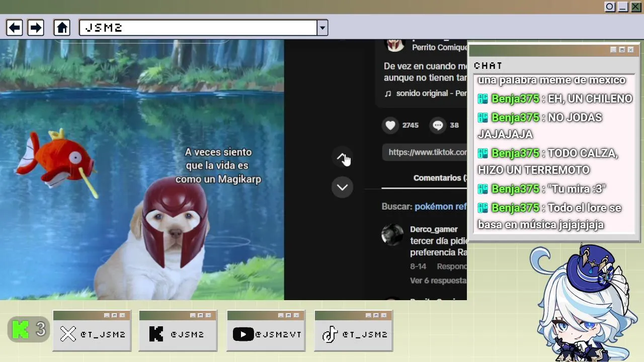Screen dimensions: 644x362
Task: Click the back arrow navigation button
Action: click(15, 28)
